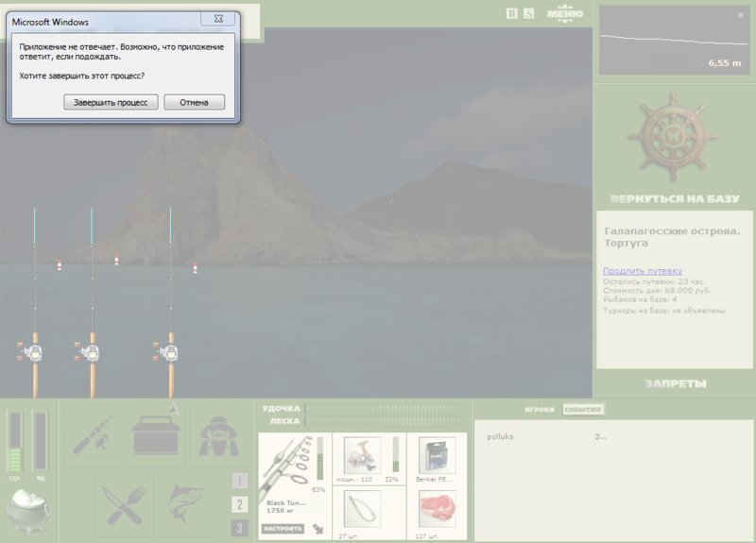Image resolution: width=756 pixels, height=543 pixels.
Task: Select rod slot 2
Action: coord(240,504)
